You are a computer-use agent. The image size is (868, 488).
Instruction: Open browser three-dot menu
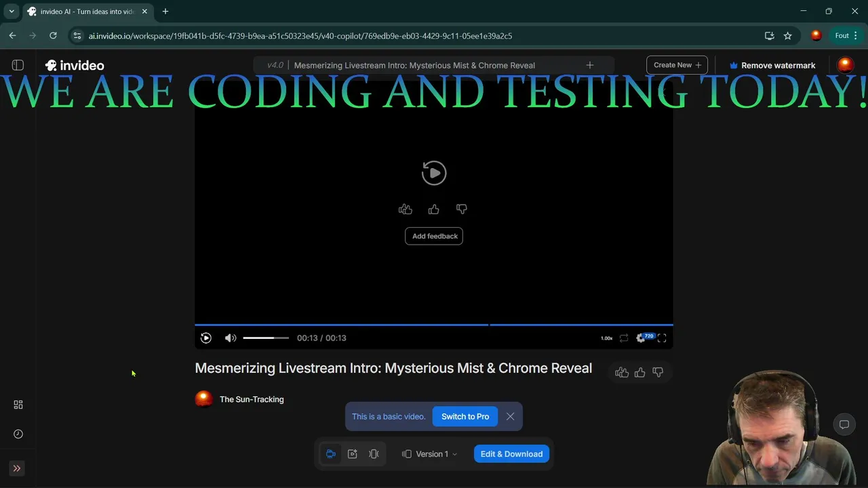click(856, 36)
